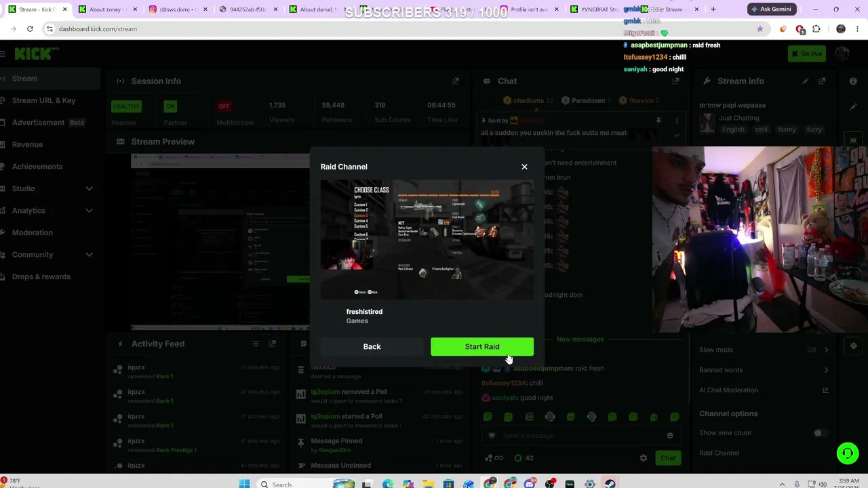Click the followers count 59,448
868x488 pixels.
[x=333, y=105]
